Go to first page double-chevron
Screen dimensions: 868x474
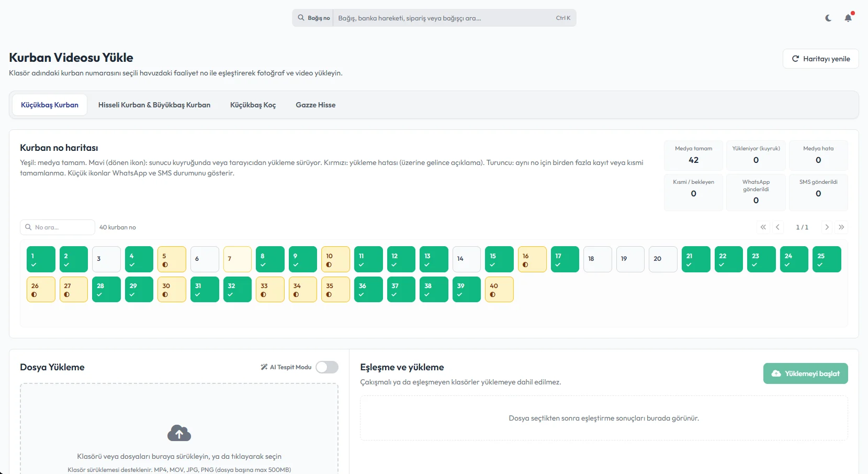pos(763,227)
